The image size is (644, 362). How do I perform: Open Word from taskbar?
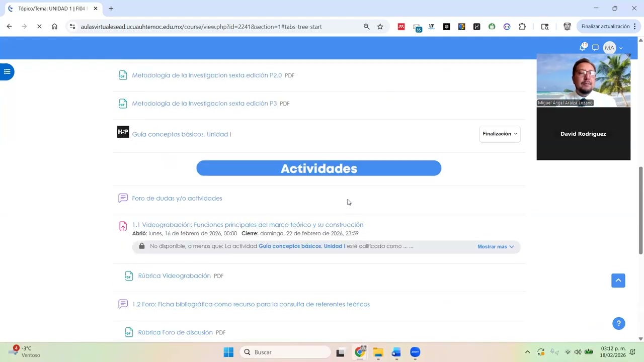click(x=396, y=352)
